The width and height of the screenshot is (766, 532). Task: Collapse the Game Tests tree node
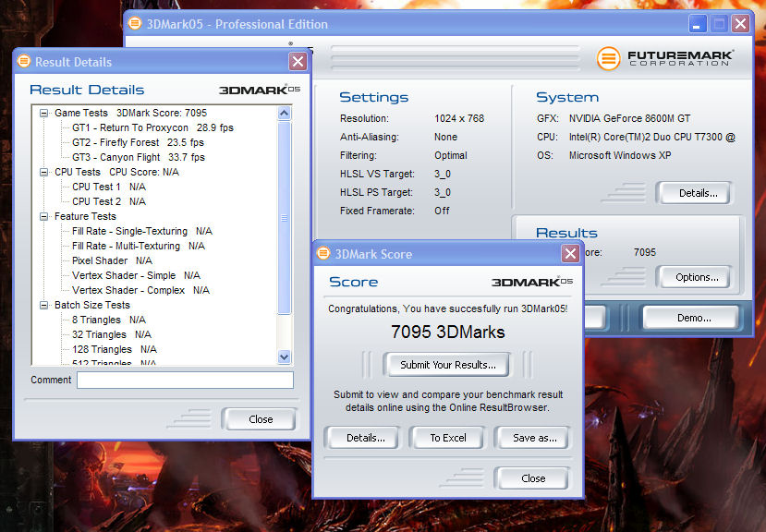(44, 113)
